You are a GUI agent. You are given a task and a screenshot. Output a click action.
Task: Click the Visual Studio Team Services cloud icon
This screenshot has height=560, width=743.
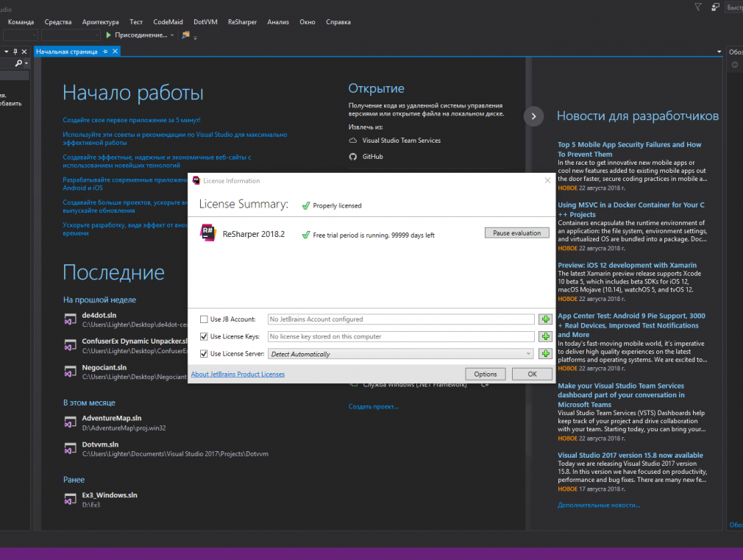click(353, 141)
